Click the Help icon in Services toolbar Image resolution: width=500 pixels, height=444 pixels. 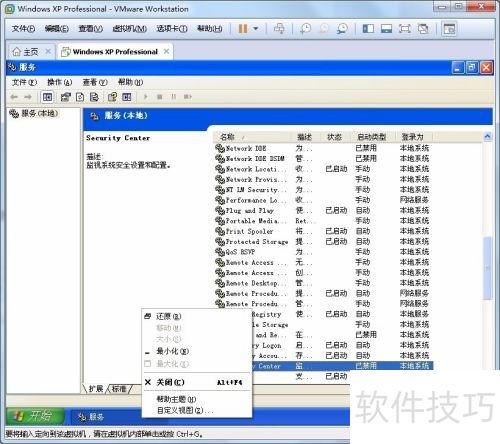coord(112,97)
